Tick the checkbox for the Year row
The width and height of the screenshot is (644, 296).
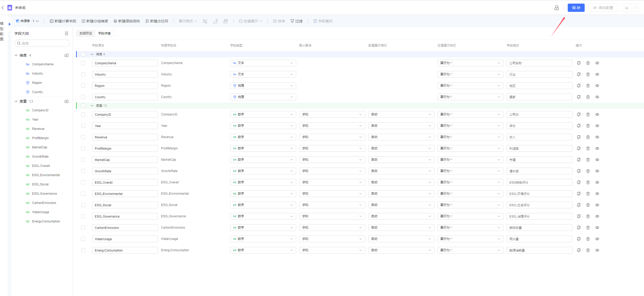[83, 126]
